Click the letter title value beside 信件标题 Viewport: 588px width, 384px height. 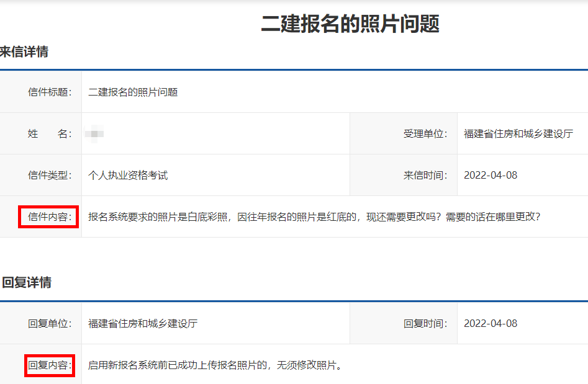click(x=133, y=92)
